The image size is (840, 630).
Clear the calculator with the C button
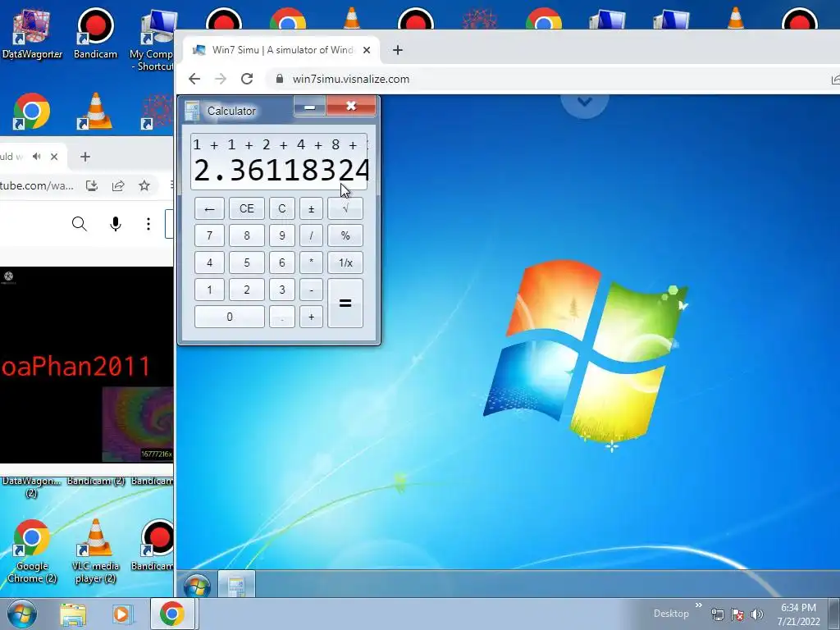pyautogui.click(x=282, y=208)
